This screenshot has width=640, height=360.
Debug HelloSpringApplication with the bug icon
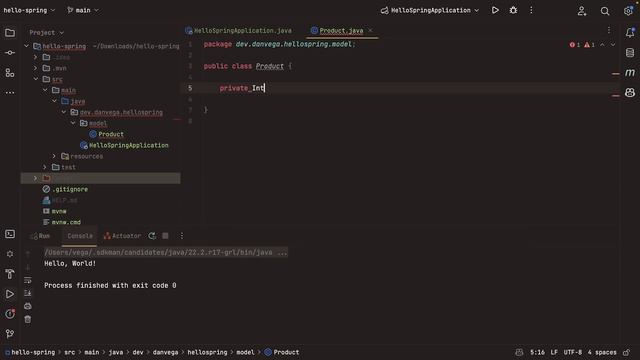[x=513, y=10]
